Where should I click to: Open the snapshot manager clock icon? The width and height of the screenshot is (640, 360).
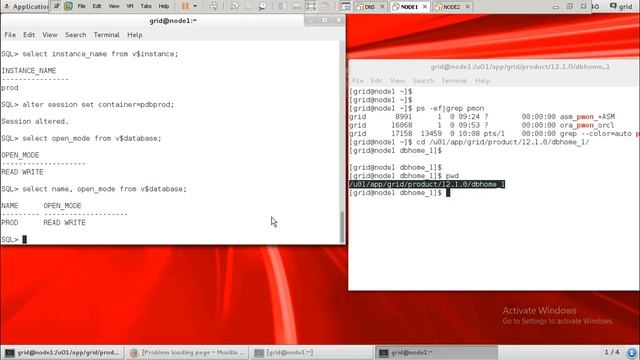pos(262,6)
